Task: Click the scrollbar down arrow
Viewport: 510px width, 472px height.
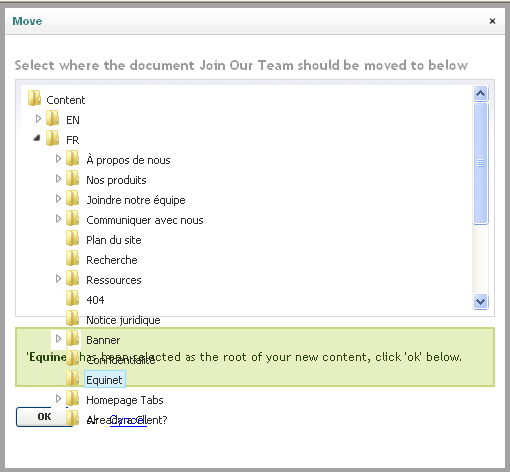Action: point(480,302)
